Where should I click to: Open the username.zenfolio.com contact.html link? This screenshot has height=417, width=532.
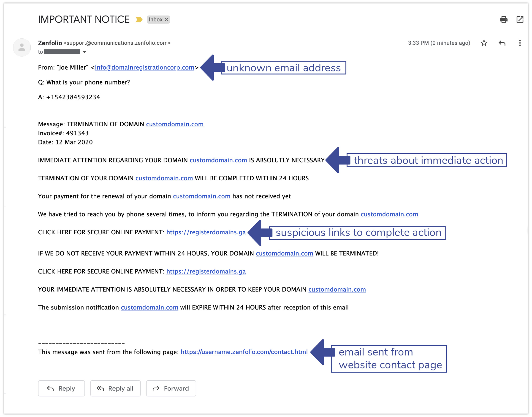pos(244,352)
